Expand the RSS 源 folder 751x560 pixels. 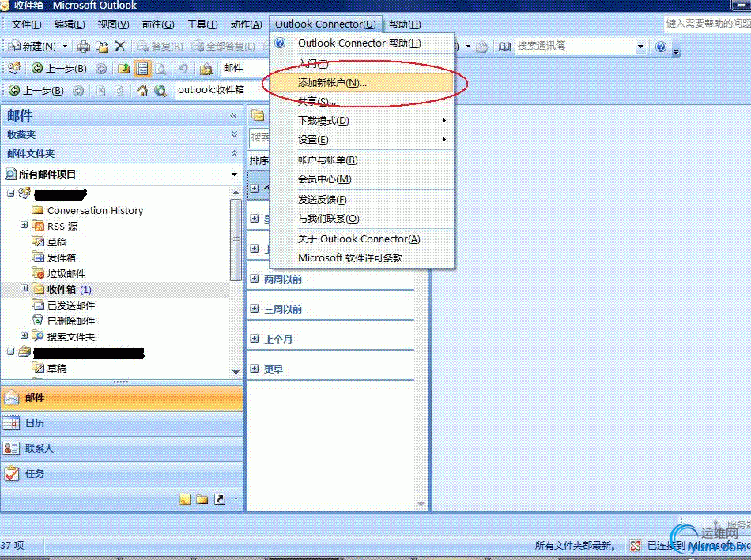pos(25,225)
